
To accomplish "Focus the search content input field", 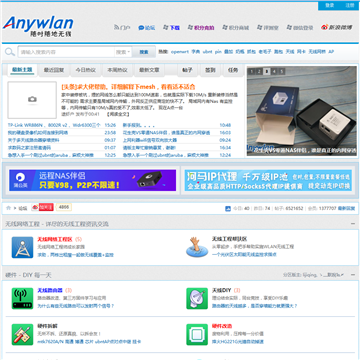I will [66, 52].
